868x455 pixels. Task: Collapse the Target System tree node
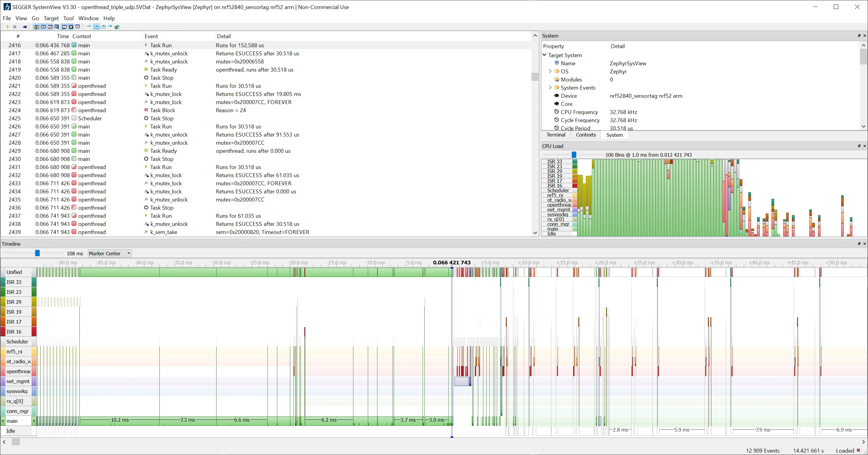point(544,55)
